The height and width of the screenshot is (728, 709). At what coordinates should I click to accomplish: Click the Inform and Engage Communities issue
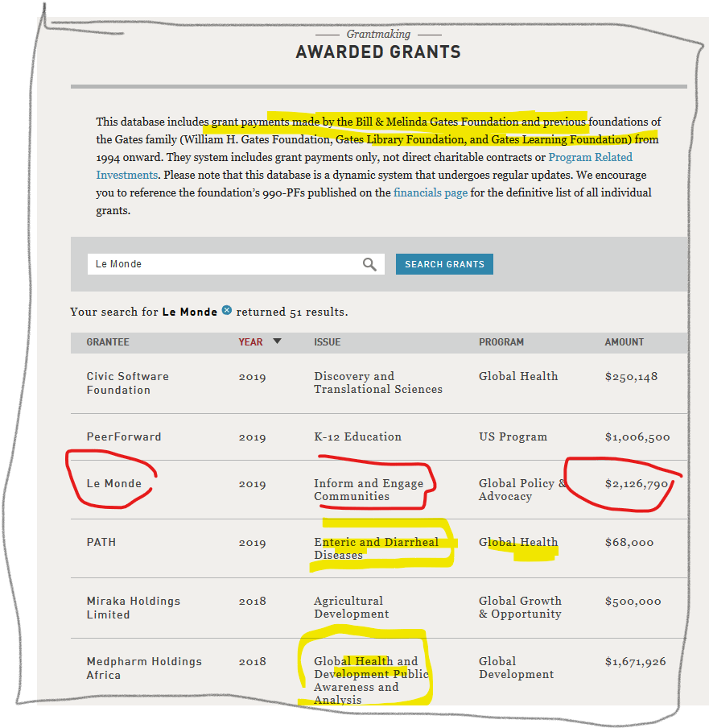point(369,490)
